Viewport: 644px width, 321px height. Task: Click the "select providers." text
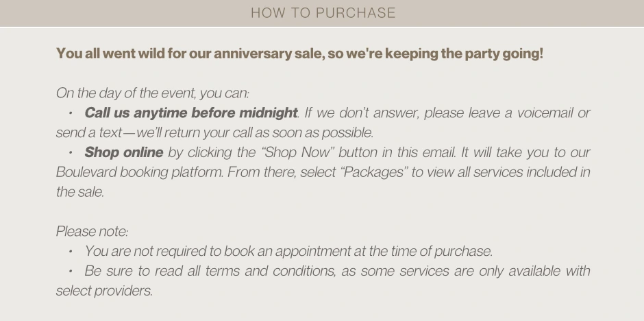click(x=104, y=291)
